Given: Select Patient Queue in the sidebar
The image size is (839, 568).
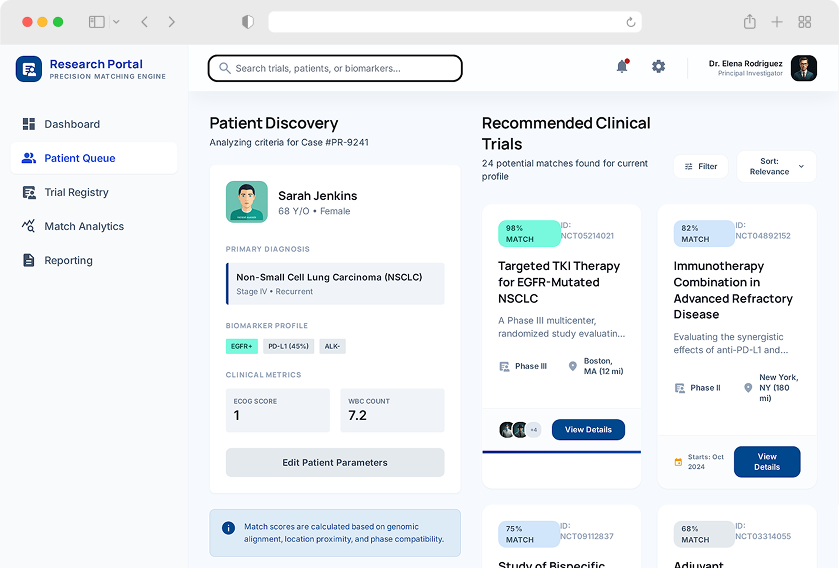Looking at the screenshot, I should pyautogui.click(x=94, y=158).
